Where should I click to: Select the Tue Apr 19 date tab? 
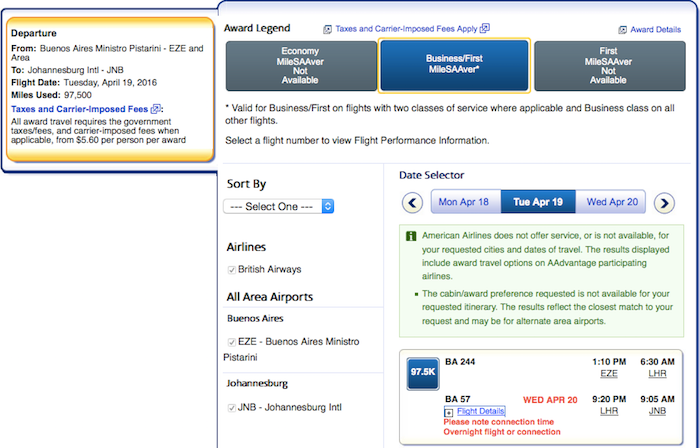point(538,202)
